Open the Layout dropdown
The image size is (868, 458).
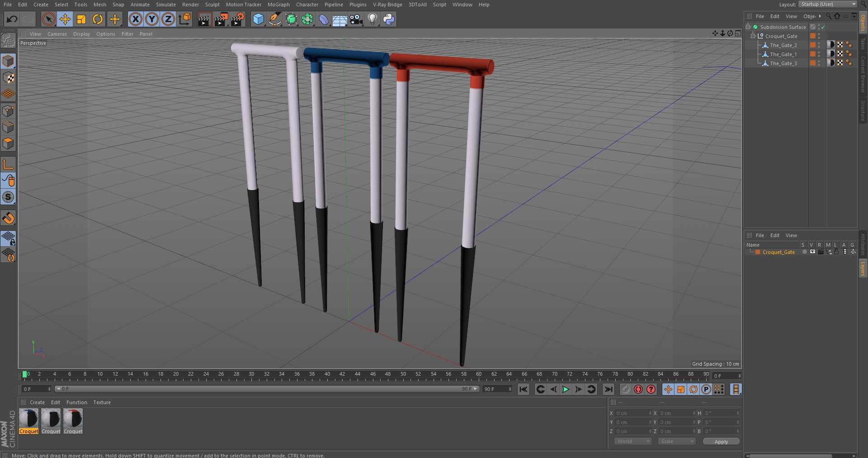click(827, 4)
